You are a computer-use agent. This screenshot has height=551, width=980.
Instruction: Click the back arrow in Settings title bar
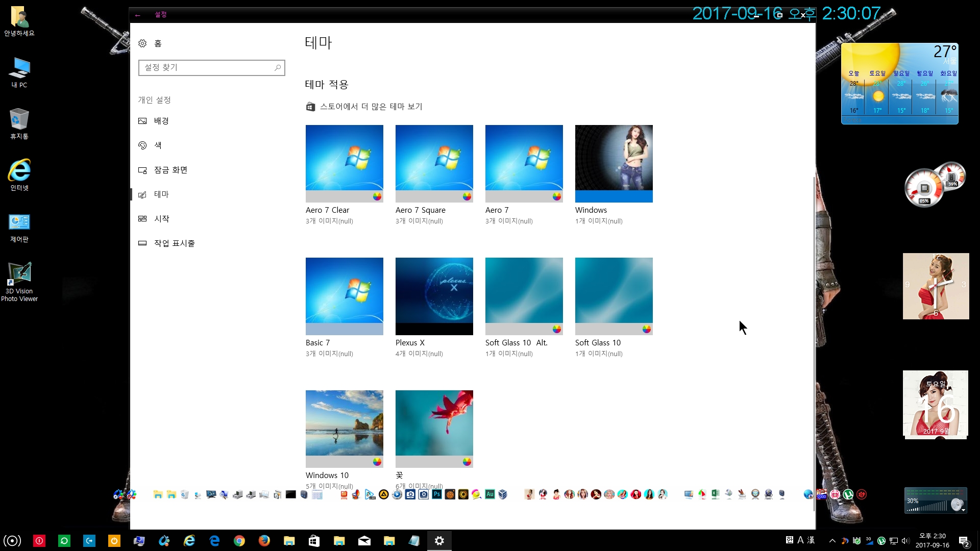click(138, 15)
